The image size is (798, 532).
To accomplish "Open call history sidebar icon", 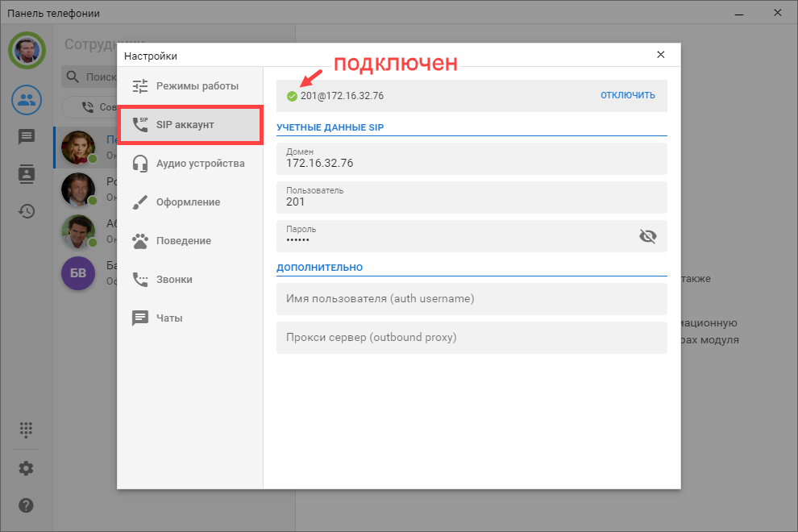I will pos(27,211).
